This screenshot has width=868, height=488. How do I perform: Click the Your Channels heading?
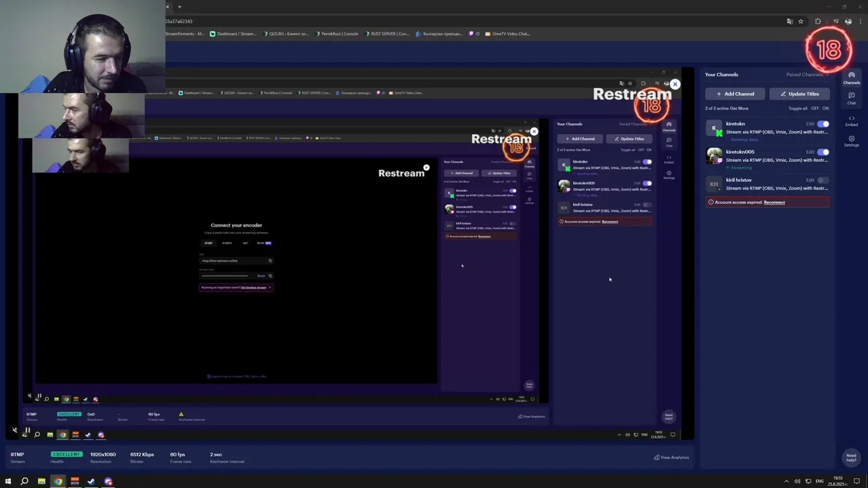point(722,75)
